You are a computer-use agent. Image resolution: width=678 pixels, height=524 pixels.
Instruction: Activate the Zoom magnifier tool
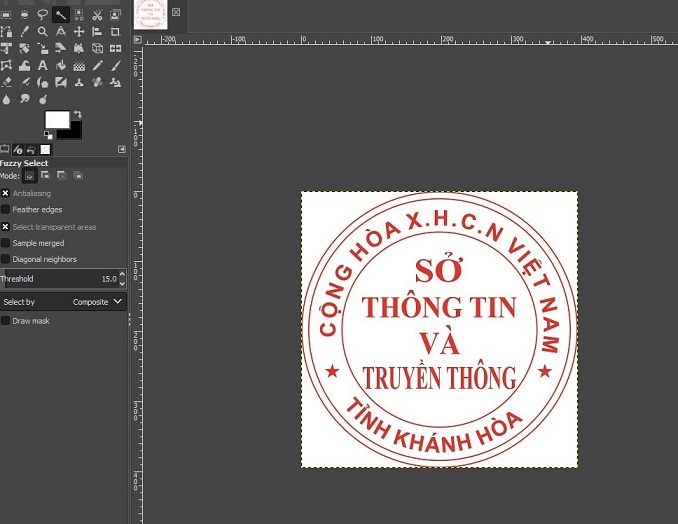(x=42, y=31)
